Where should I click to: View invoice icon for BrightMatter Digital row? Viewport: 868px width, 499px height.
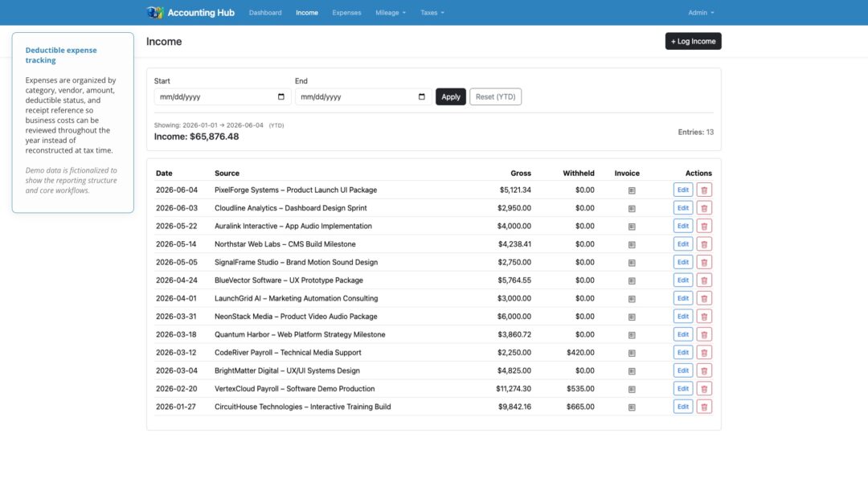point(632,371)
